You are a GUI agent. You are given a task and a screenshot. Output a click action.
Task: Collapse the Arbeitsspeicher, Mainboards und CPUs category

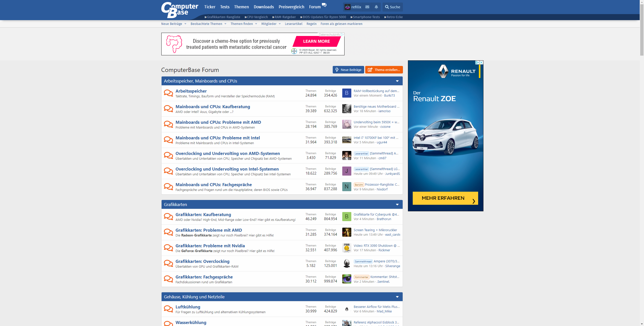397,81
